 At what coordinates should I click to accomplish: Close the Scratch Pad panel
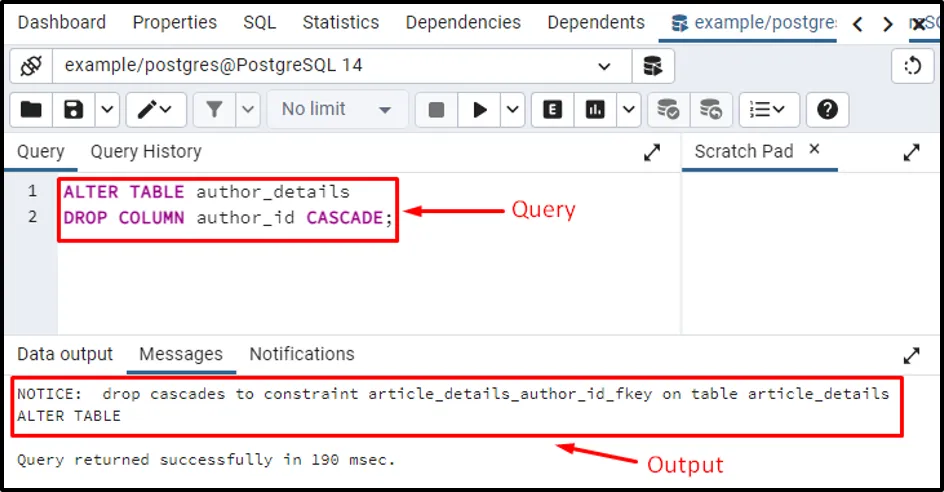pos(814,150)
